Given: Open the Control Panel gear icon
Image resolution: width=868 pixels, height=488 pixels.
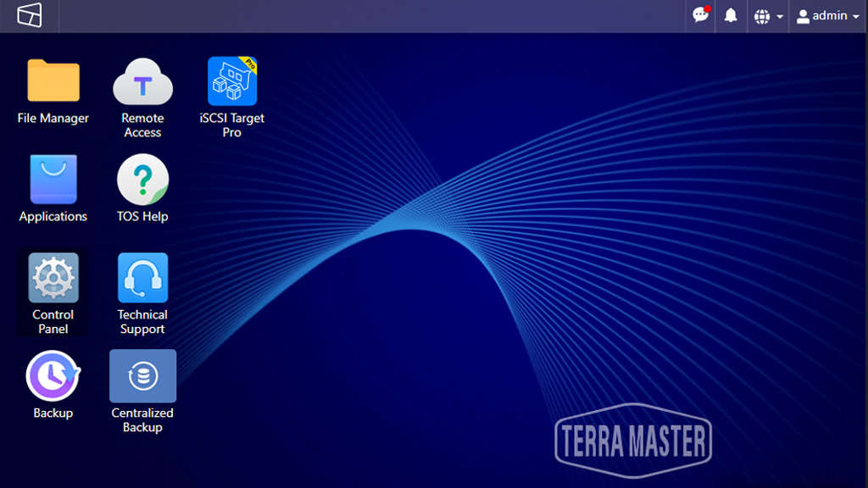Looking at the screenshot, I should 53,278.
